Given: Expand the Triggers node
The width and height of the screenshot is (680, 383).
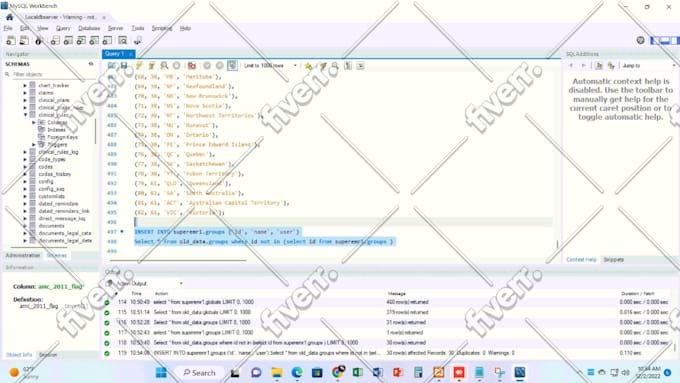Looking at the screenshot, I should click(33, 144).
